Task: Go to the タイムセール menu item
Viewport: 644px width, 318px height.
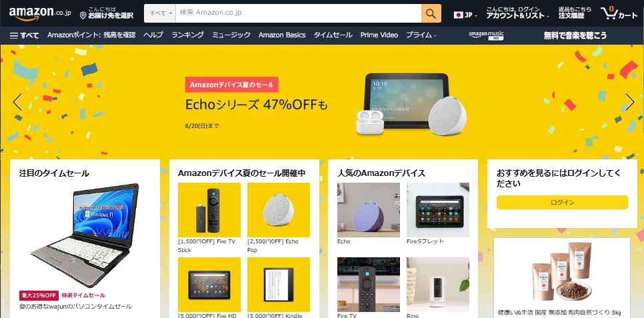Action: pyautogui.click(x=333, y=35)
